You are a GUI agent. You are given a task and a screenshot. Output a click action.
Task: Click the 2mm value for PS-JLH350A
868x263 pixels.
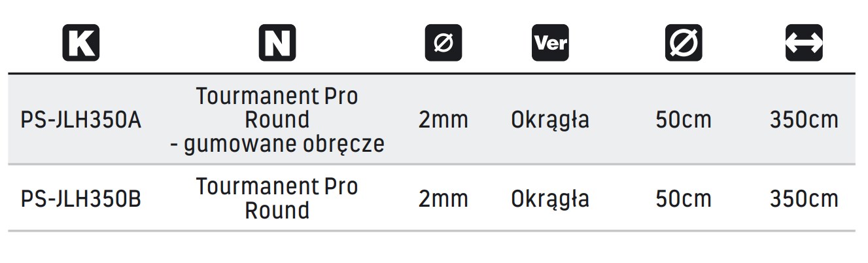[443, 120]
